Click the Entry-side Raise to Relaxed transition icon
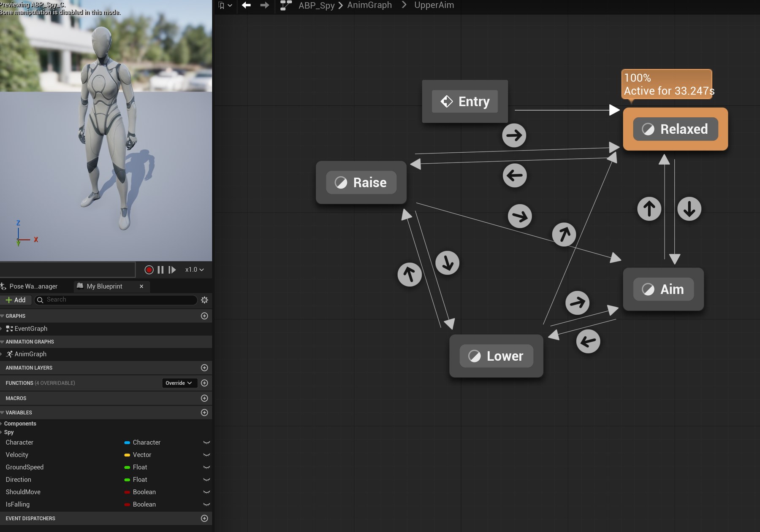 tap(514, 135)
